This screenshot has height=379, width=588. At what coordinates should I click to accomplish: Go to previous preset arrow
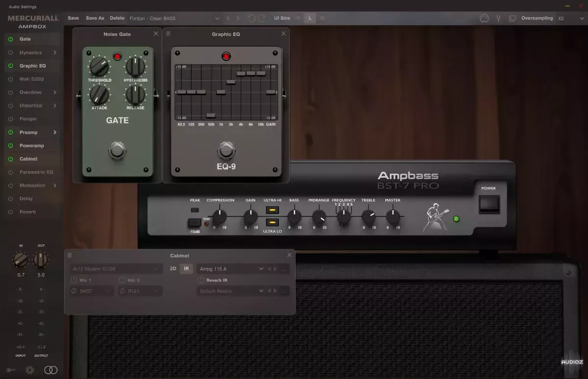[228, 18]
